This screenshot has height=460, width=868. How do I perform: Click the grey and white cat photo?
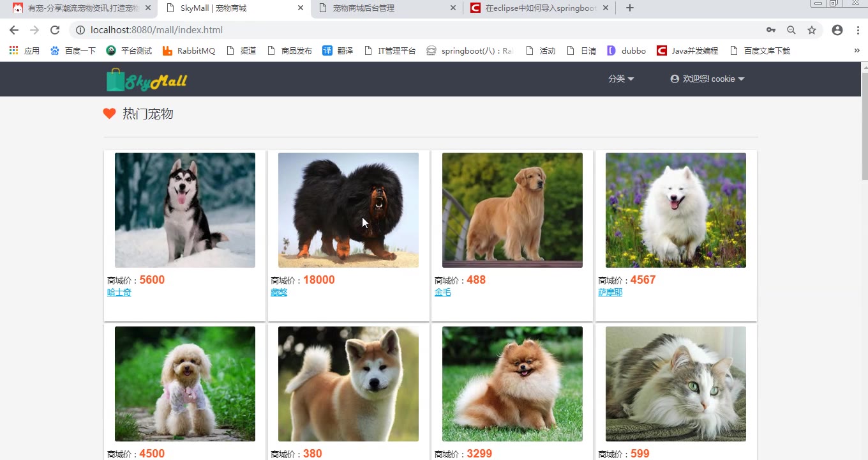(676, 384)
